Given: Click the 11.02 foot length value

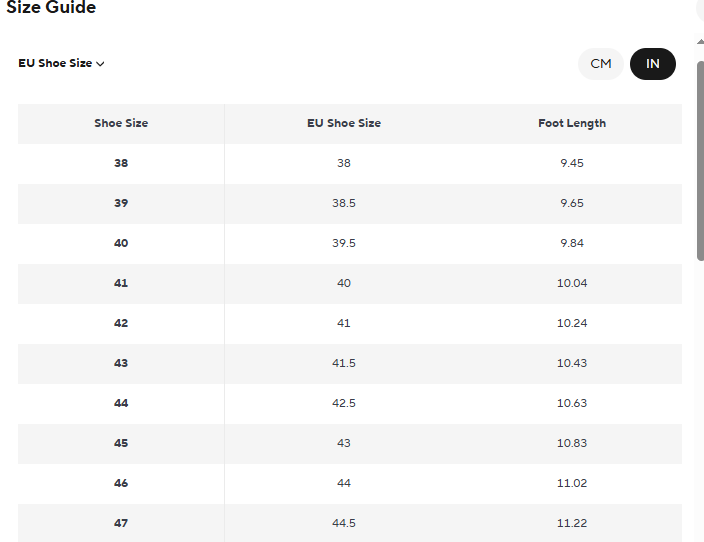Looking at the screenshot, I should (x=572, y=483).
